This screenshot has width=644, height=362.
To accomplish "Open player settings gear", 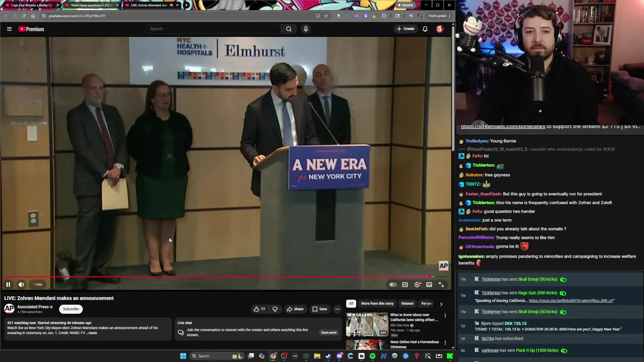I will pos(417,285).
